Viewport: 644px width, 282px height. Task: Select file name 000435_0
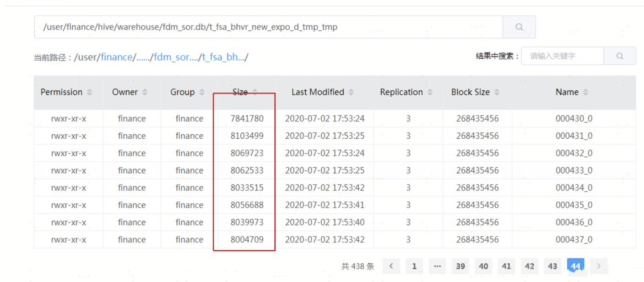(x=574, y=205)
